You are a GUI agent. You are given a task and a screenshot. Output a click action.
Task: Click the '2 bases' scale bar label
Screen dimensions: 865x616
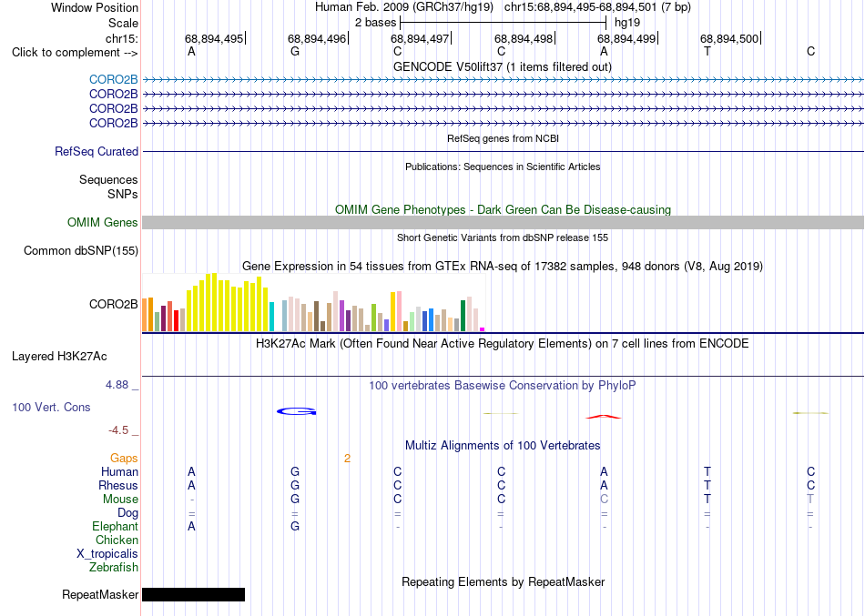(x=375, y=23)
